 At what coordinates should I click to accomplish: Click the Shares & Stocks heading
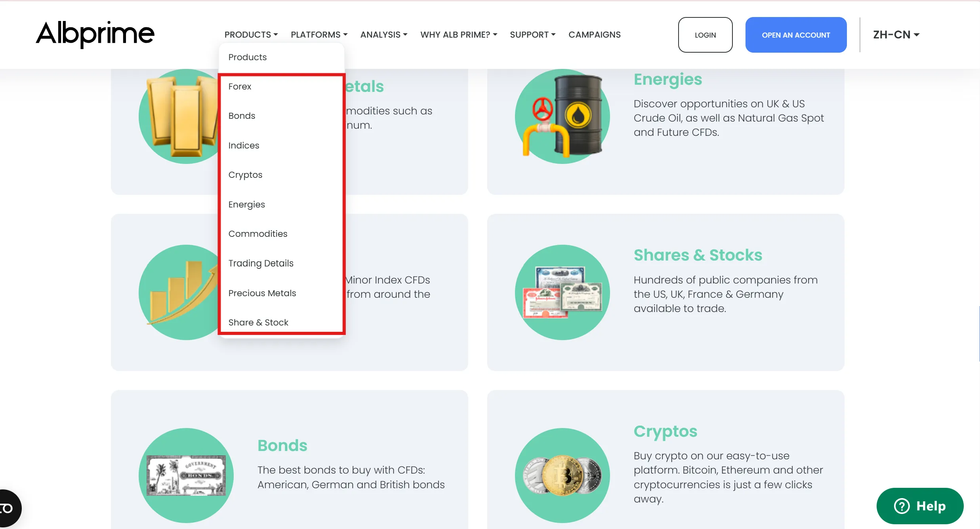click(698, 255)
